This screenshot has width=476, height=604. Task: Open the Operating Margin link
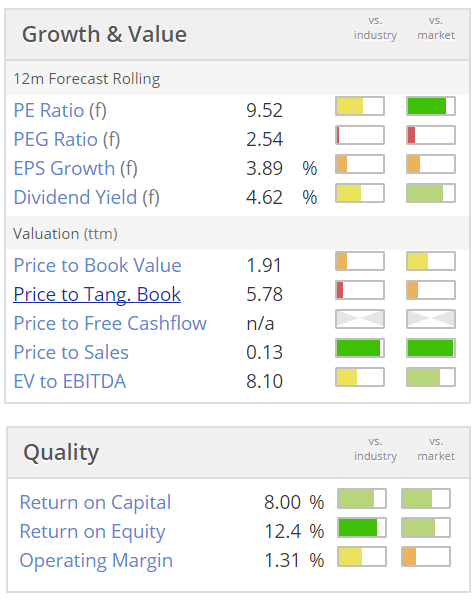click(96, 560)
